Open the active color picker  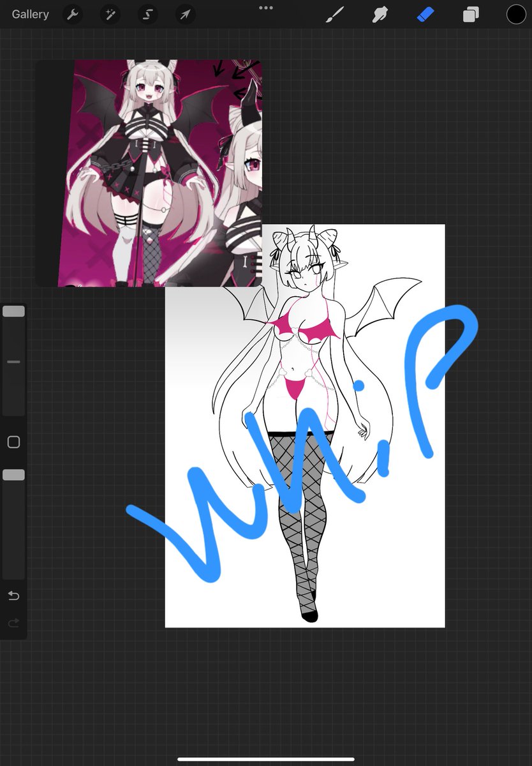[x=516, y=14]
